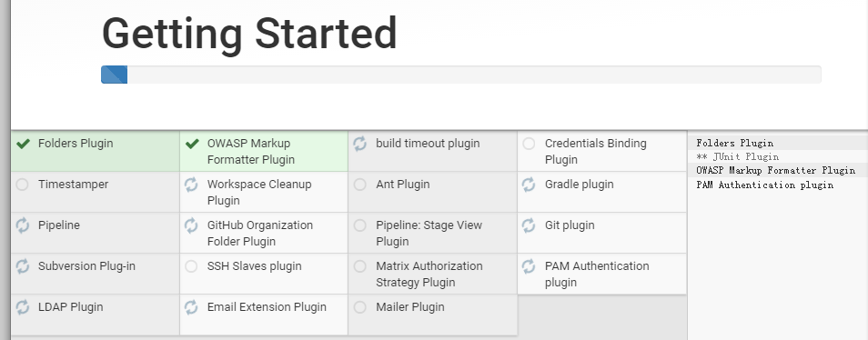Click the pending circle beside Timestamper
This screenshot has height=340, width=868.
click(22, 185)
